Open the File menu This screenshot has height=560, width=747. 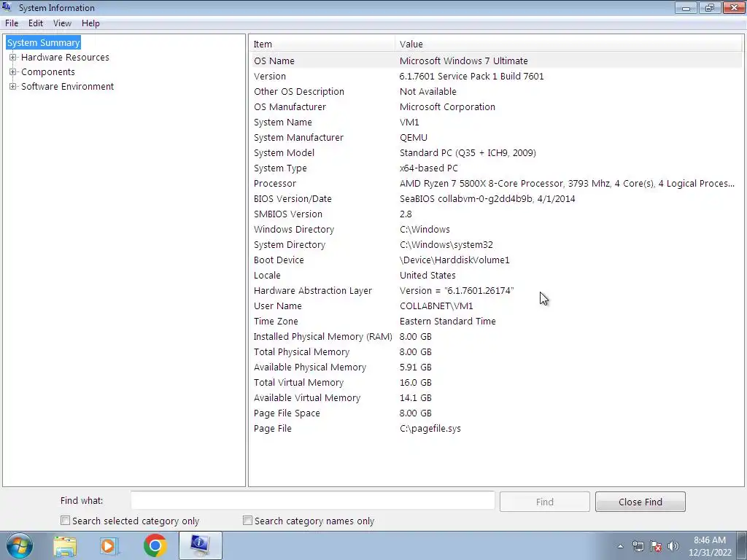point(12,23)
